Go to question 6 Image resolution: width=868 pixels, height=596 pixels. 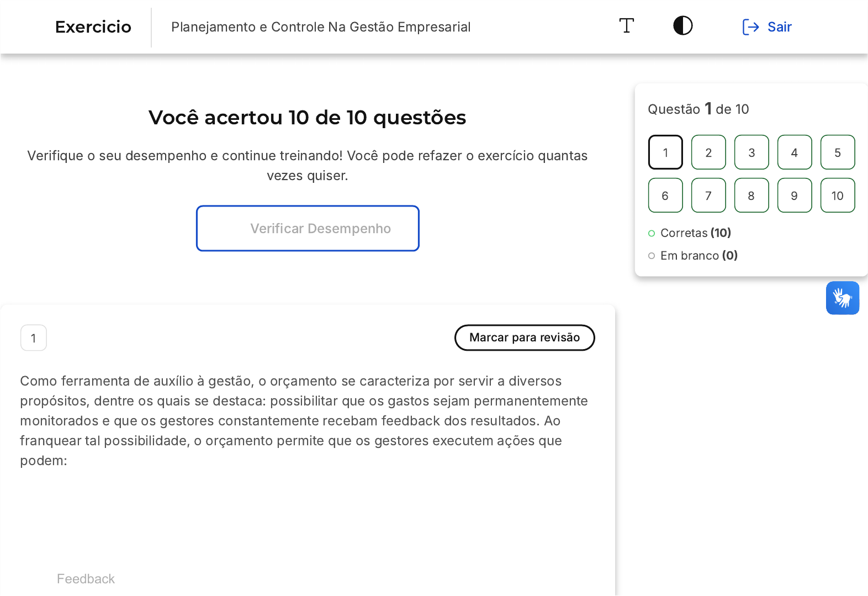click(x=665, y=196)
